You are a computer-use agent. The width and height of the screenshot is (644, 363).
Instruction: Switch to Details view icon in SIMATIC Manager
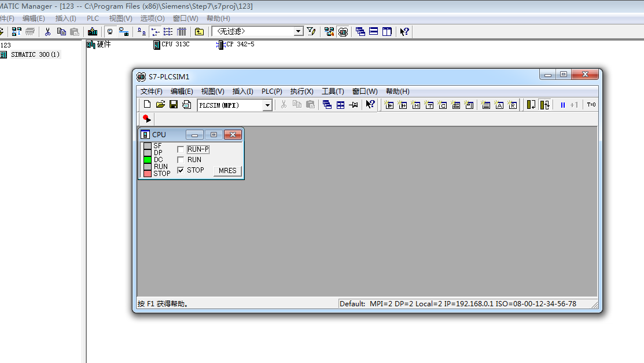coord(181,32)
